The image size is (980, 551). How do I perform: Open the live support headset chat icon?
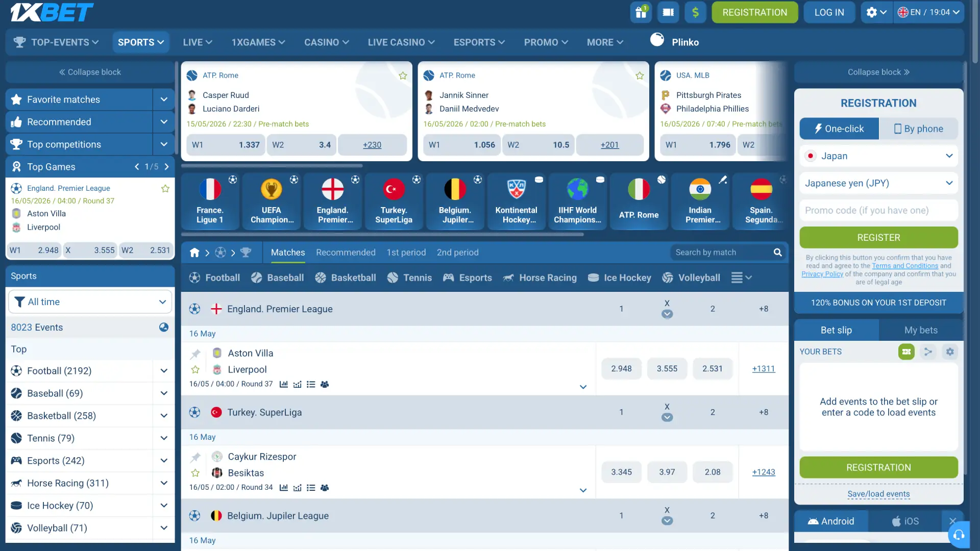pos(959,535)
